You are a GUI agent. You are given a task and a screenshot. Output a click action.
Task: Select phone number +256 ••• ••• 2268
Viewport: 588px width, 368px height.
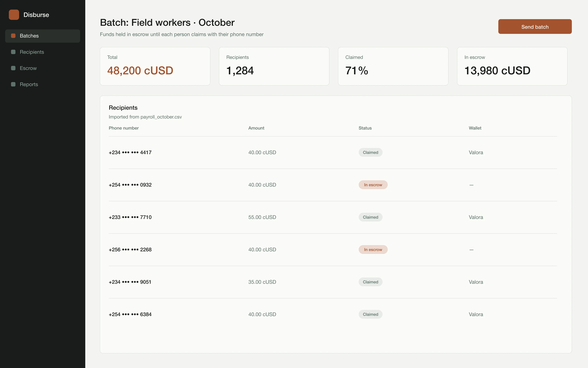(x=130, y=250)
